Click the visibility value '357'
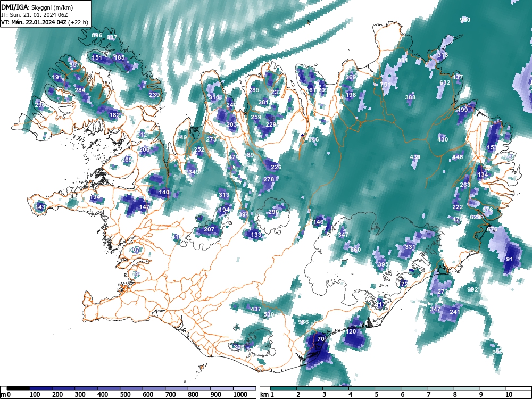532x399 pixels. tap(74, 65)
